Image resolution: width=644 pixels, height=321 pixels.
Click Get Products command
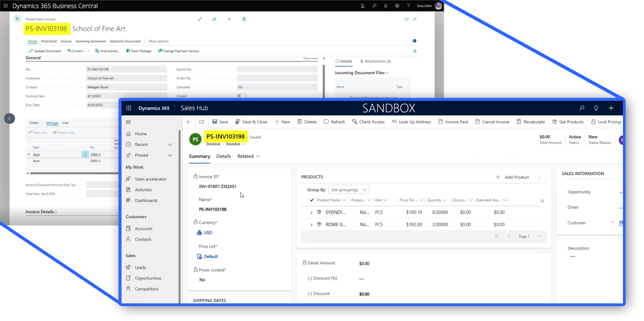click(568, 122)
